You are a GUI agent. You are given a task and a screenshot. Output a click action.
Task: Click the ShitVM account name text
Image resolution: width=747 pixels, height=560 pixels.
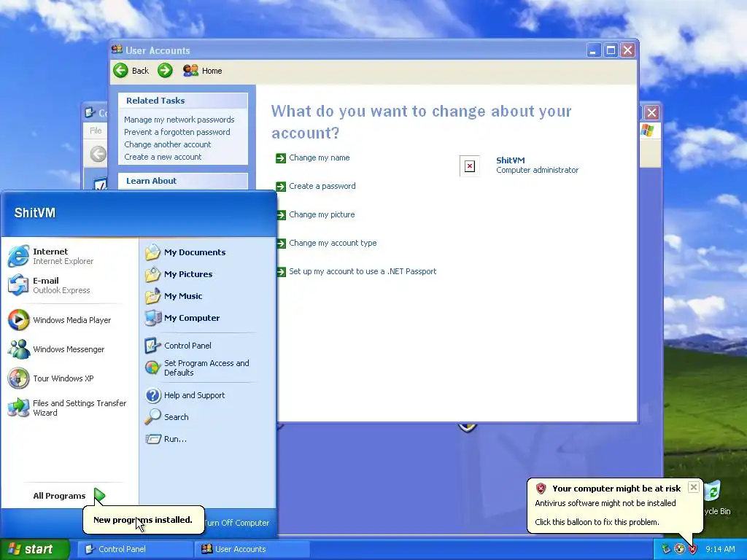click(x=510, y=160)
